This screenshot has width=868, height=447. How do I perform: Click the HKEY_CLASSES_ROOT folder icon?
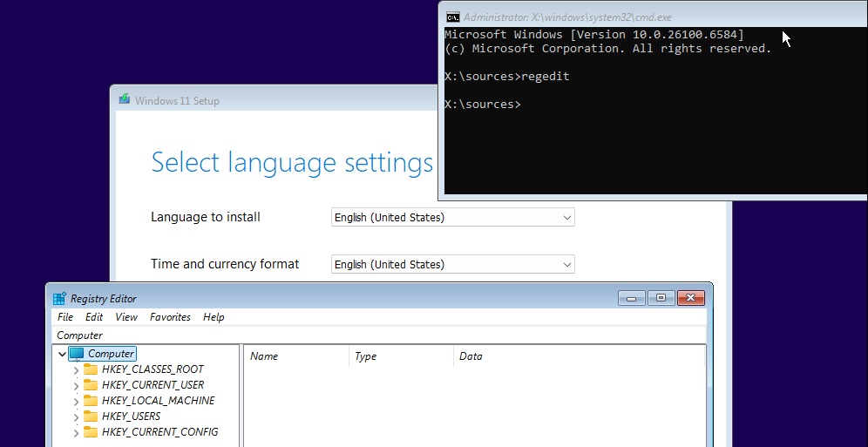point(91,369)
